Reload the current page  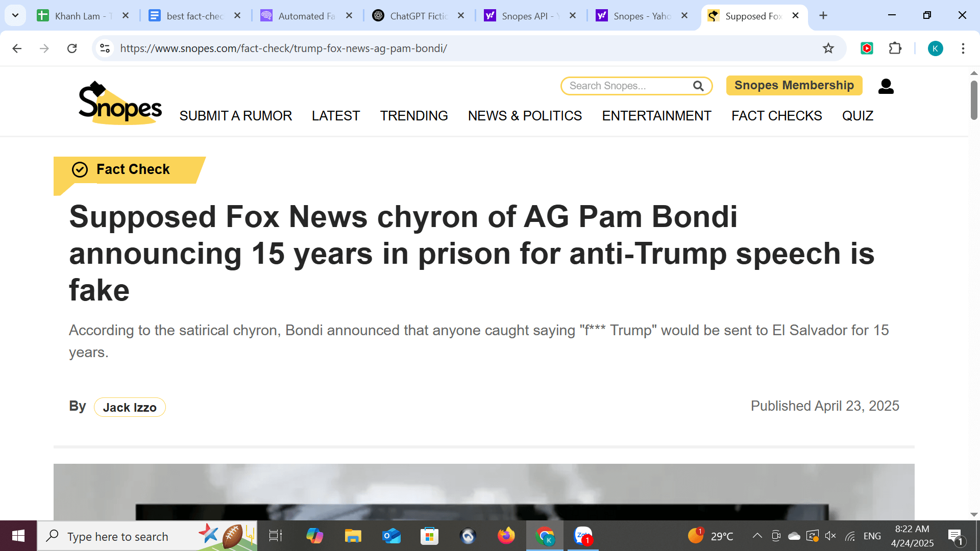point(72,48)
